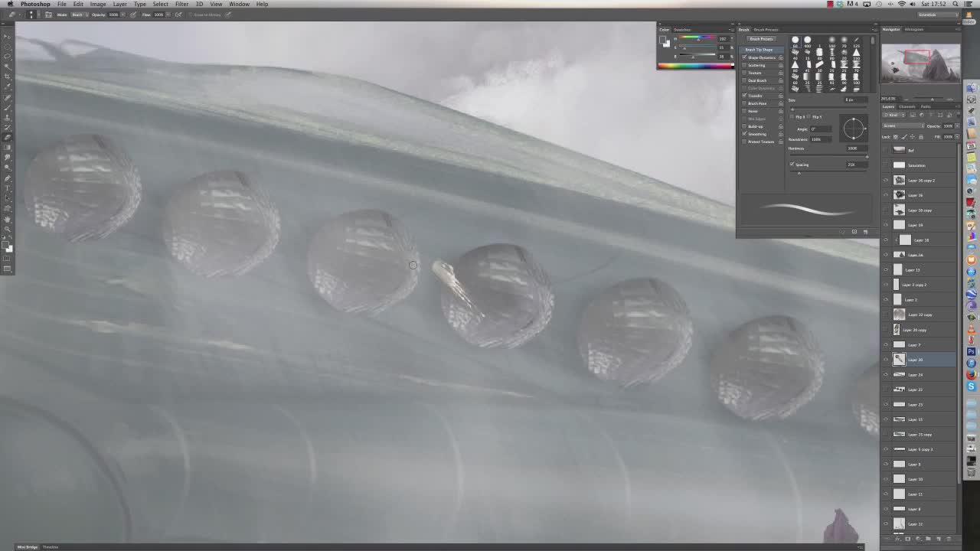This screenshot has width=980, height=551.
Task: Activate the Eraser tool
Action: coord(8,137)
